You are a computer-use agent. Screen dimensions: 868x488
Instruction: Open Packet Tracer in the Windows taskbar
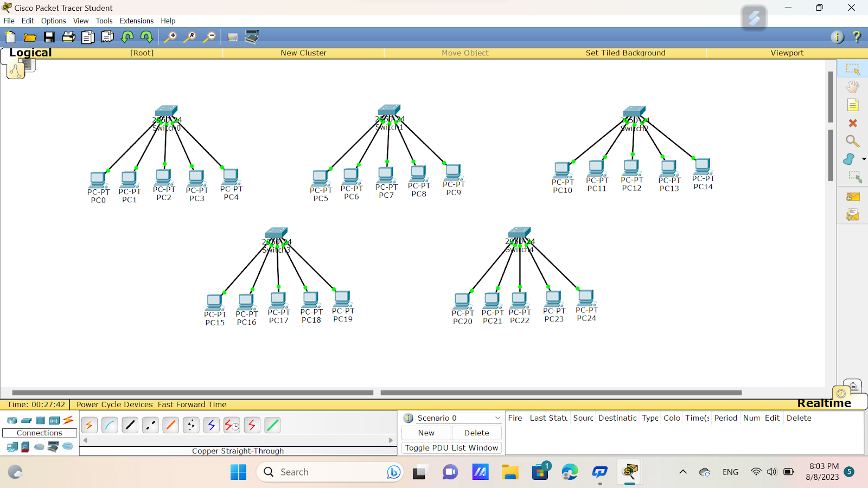[x=630, y=472]
